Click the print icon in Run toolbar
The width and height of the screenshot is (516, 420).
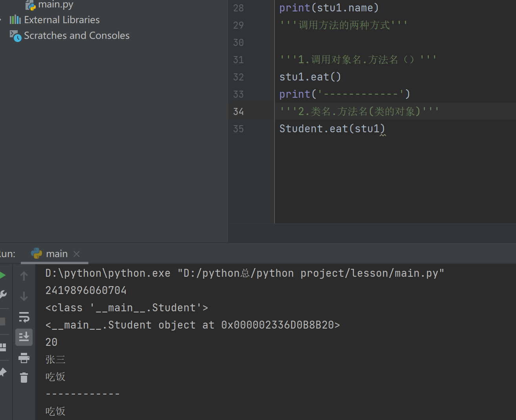click(24, 358)
